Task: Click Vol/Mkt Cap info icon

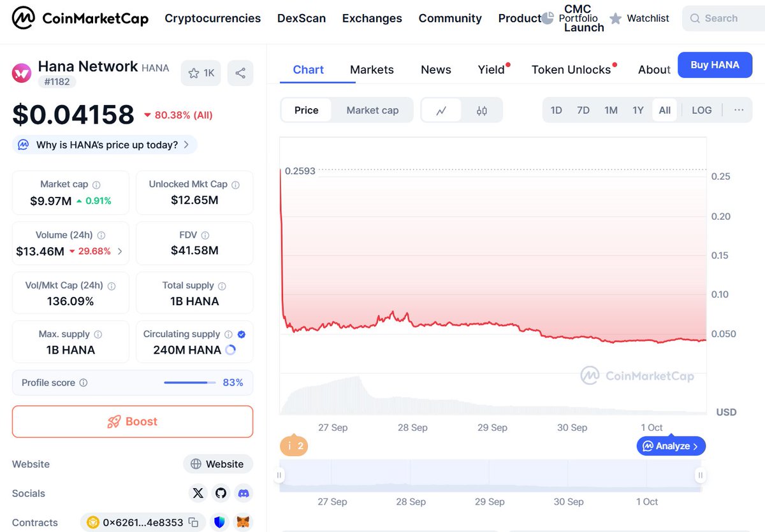Action: point(111,286)
